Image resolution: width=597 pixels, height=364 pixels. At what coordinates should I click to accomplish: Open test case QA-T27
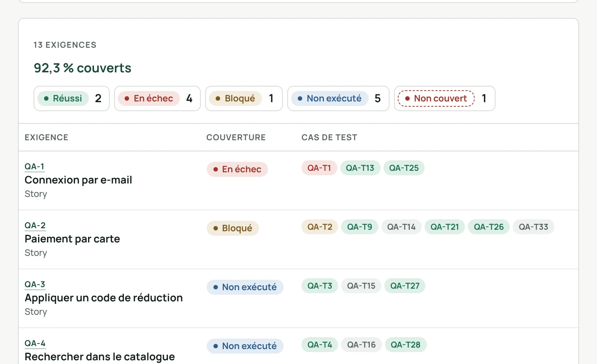click(405, 286)
